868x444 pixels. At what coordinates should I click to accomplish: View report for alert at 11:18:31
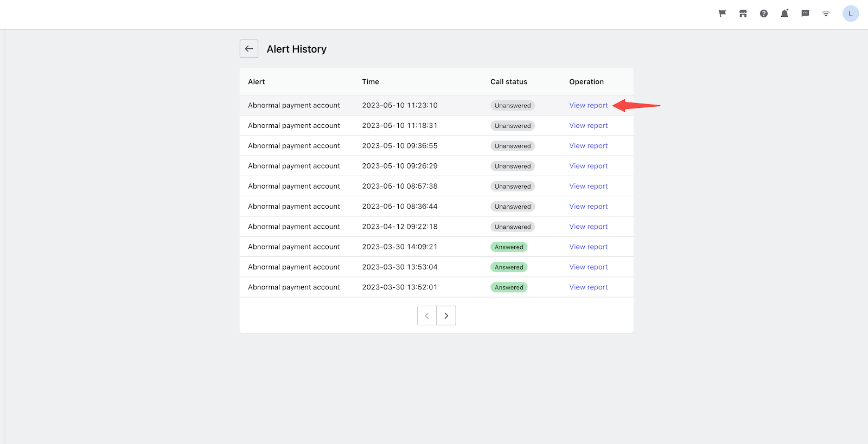(589, 125)
